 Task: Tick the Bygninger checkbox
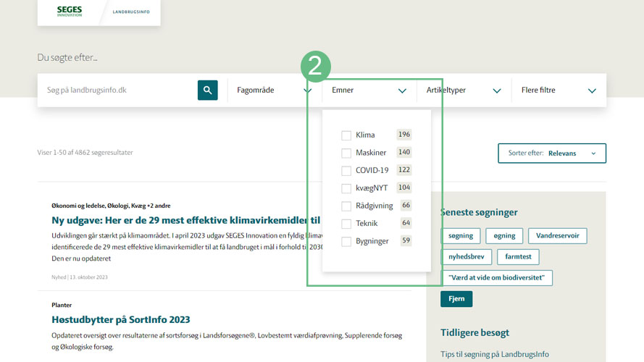point(346,242)
